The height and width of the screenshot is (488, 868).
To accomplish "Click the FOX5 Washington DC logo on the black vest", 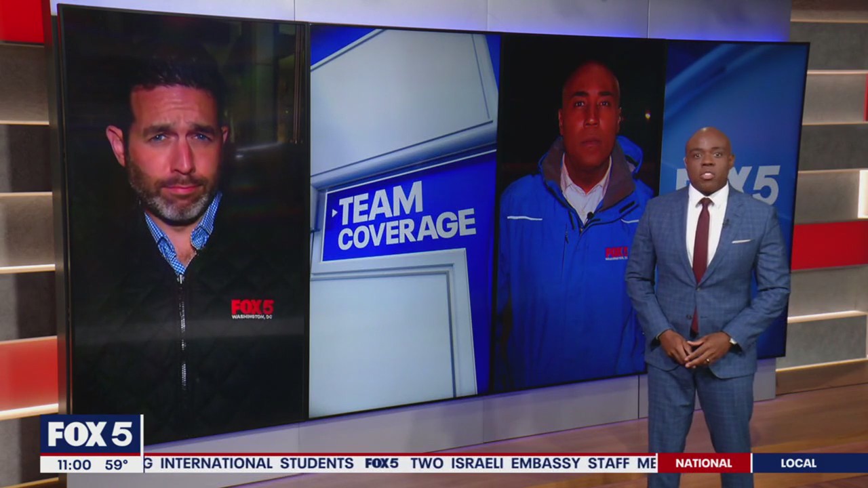I will 252,309.
